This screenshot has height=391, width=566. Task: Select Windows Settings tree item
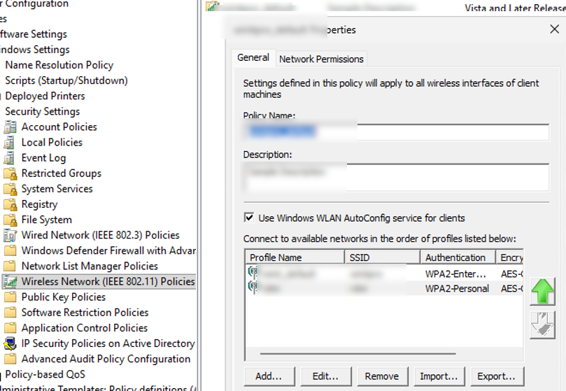tap(35, 49)
